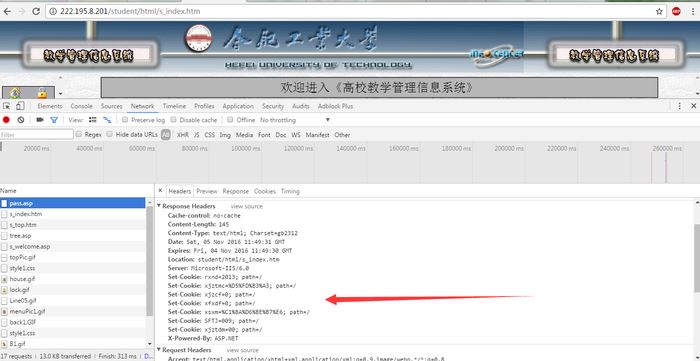The image size is (700, 361).
Task: Show the Timing tab of request
Action: [x=290, y=191]
